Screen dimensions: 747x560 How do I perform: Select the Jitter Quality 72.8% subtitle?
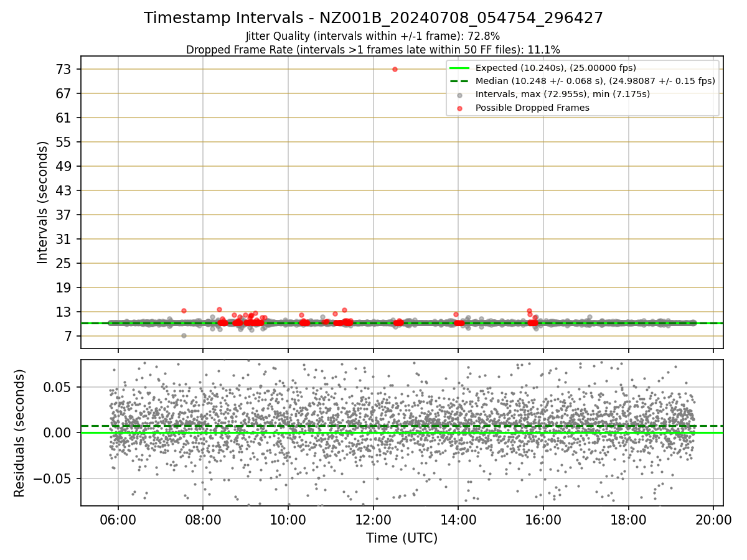(x=374, y=36)
